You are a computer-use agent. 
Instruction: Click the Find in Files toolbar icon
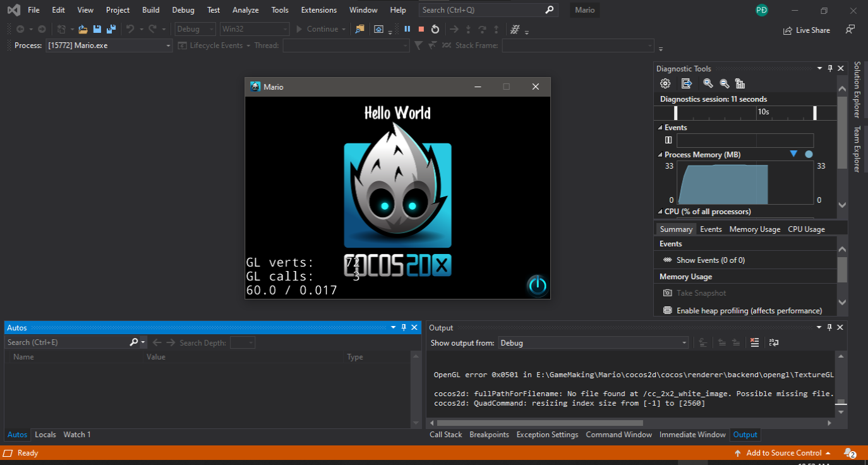tap(359, 29)
